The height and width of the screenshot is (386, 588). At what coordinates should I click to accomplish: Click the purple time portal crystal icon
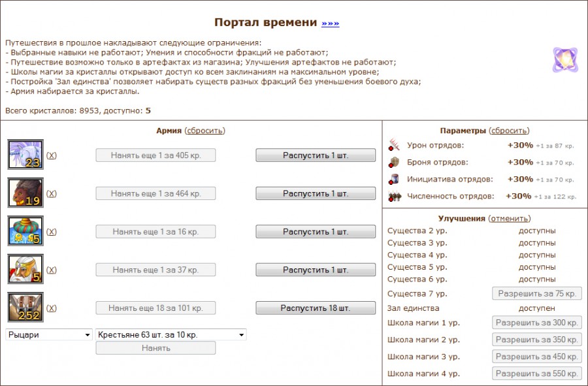tap(565, 59)
